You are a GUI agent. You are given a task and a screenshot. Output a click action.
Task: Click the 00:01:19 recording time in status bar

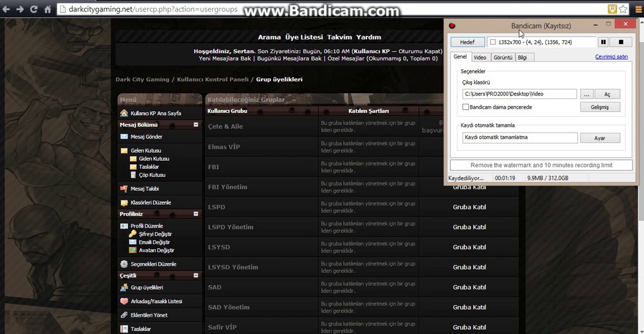click(x=505, y=178)
